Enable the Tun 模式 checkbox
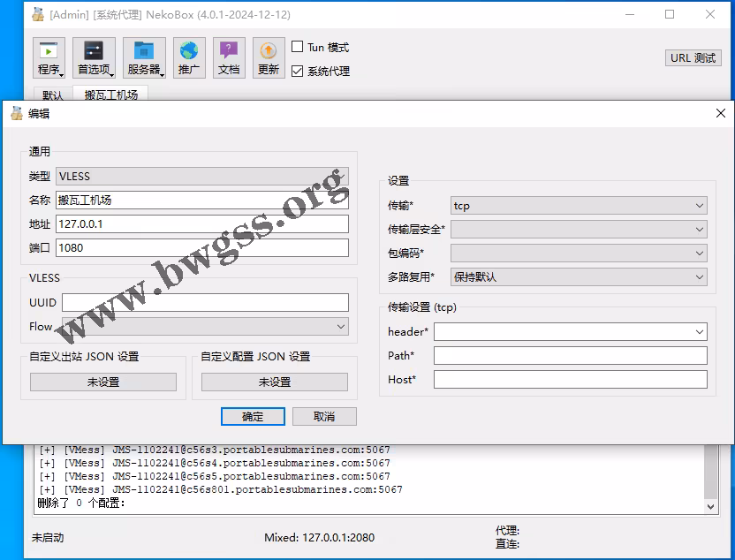The image size is (735, 560). coord(298,47)
